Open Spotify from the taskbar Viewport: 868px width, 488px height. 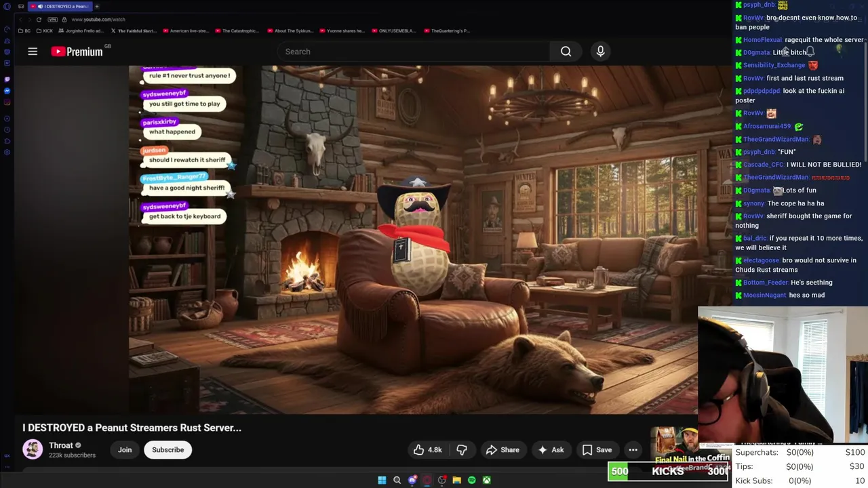[471, 480]
